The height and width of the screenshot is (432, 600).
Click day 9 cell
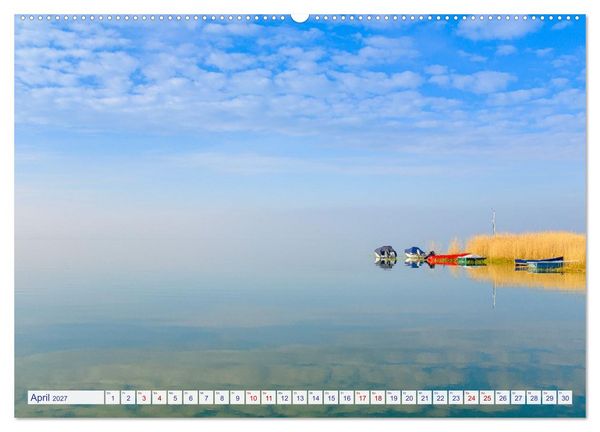coord(237,397)
